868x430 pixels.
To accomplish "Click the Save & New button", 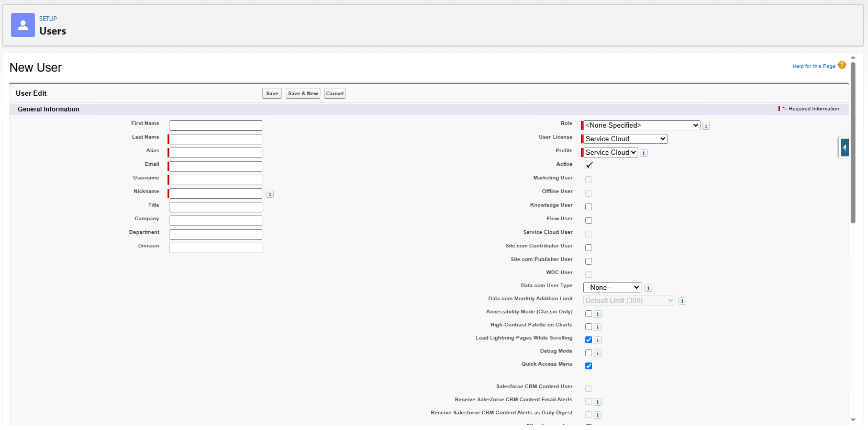I will pos(303,94).
